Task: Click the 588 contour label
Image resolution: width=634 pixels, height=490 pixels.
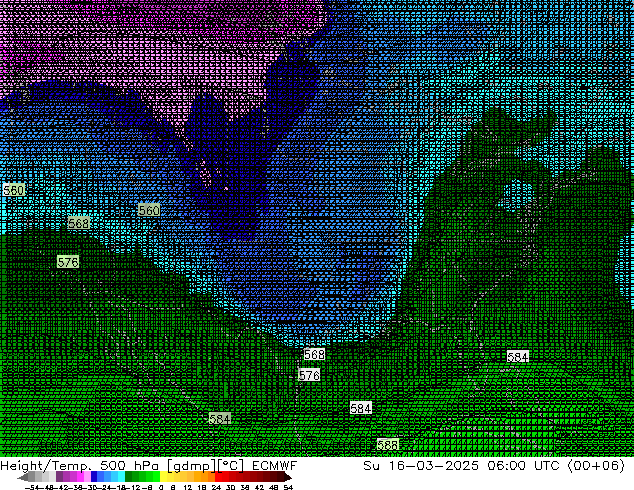Action: pyautogui.click(x=388, y=445)
